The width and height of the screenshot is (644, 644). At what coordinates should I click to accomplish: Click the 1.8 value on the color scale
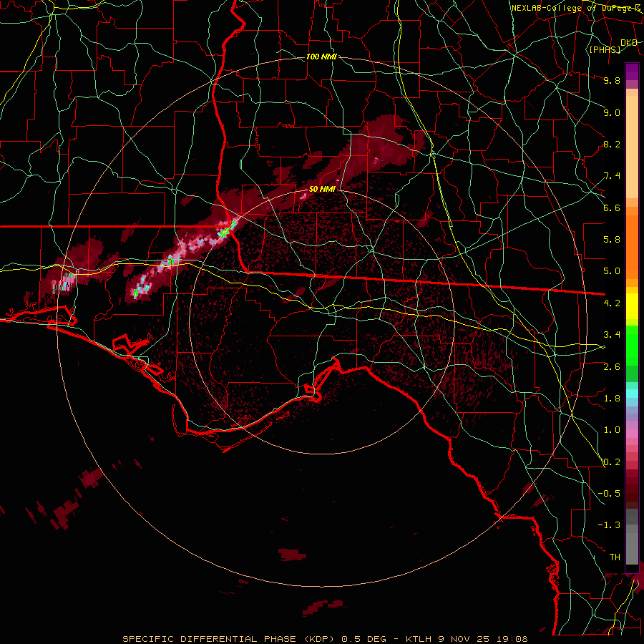pyautogui.click(x=612, y=399)
